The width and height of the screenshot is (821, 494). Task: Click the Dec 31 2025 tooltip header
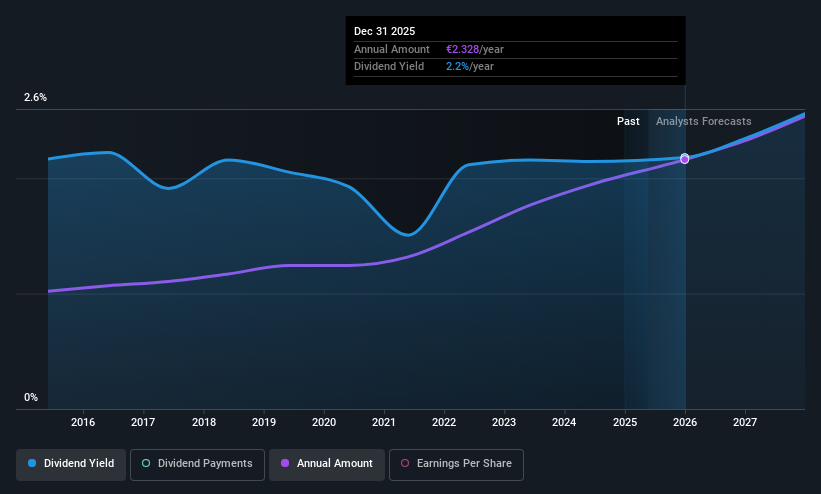pos(384,31)
